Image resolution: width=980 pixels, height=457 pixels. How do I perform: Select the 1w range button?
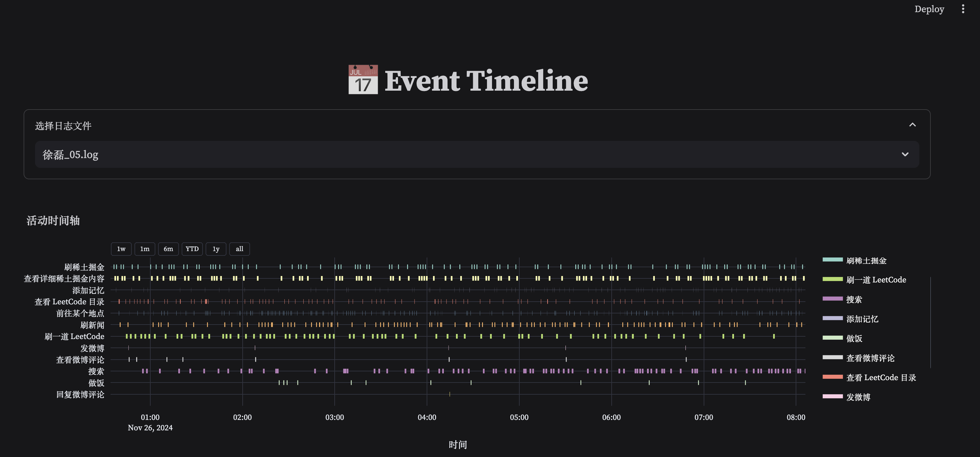click(x=121, y=249)
